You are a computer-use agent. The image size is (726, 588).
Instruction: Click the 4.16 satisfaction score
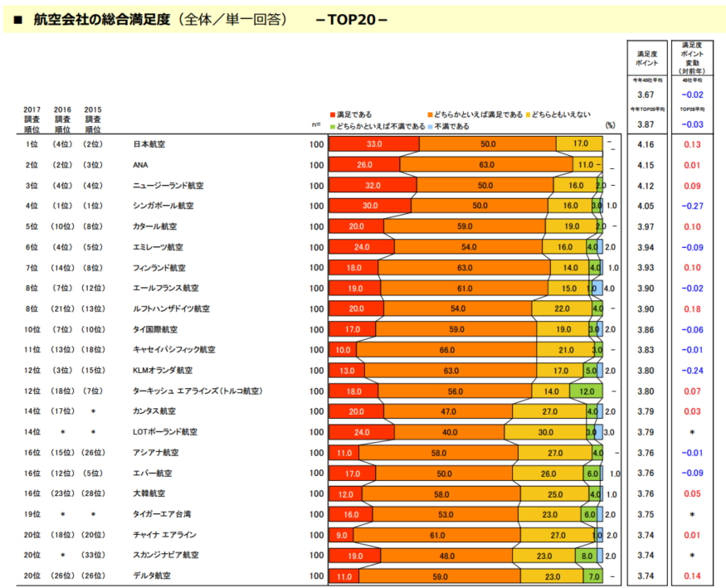(646, 145)
